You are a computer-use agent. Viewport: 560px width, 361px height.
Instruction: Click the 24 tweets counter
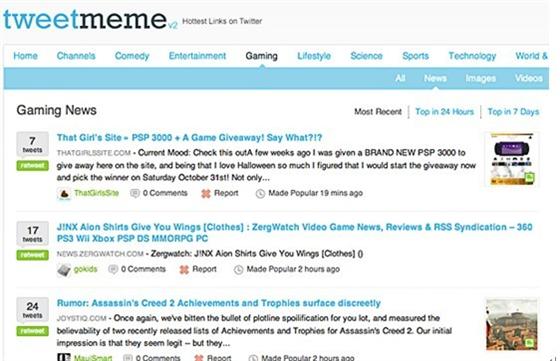[x=32, y=310]
